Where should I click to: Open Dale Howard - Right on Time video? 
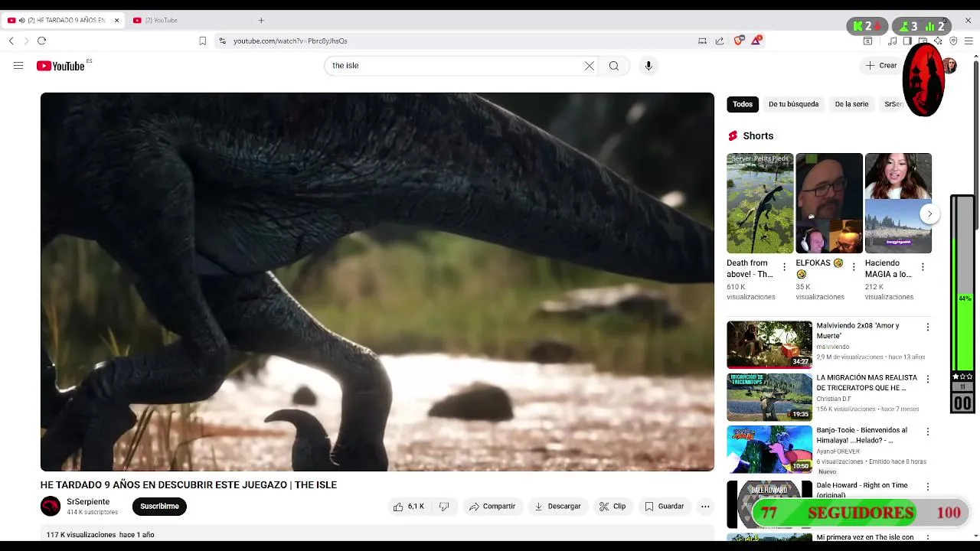(862, 490)
